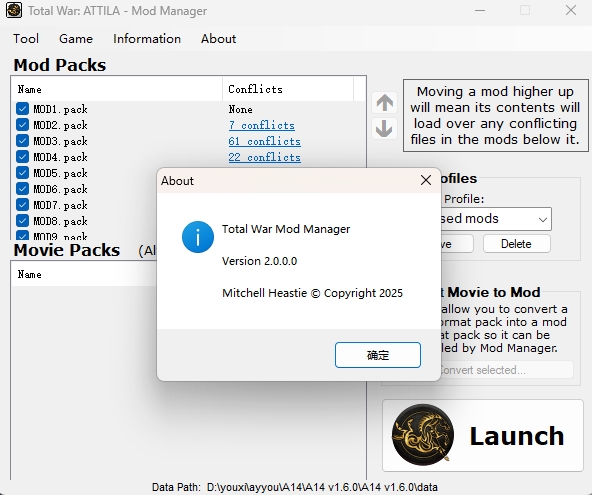Delete the selected profile
592x495 pixels.
click(516, 244)
